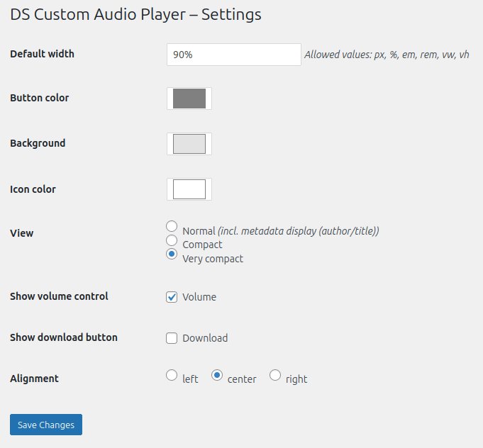Set alignment to left radio button
This screenshot has height=448, width=483.
172,375
